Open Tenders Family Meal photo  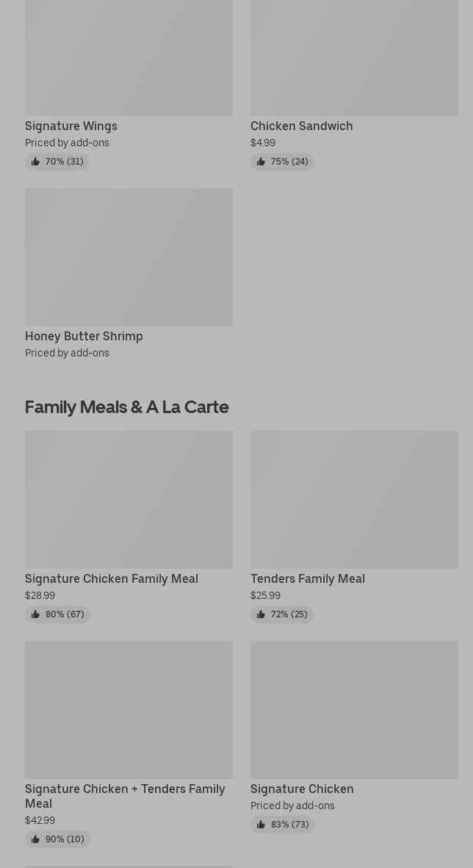[x=354, y=499]
